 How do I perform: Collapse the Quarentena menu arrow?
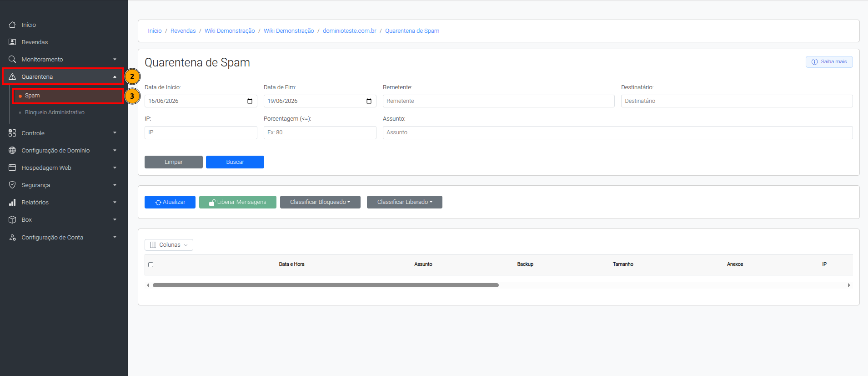point(115,77)
